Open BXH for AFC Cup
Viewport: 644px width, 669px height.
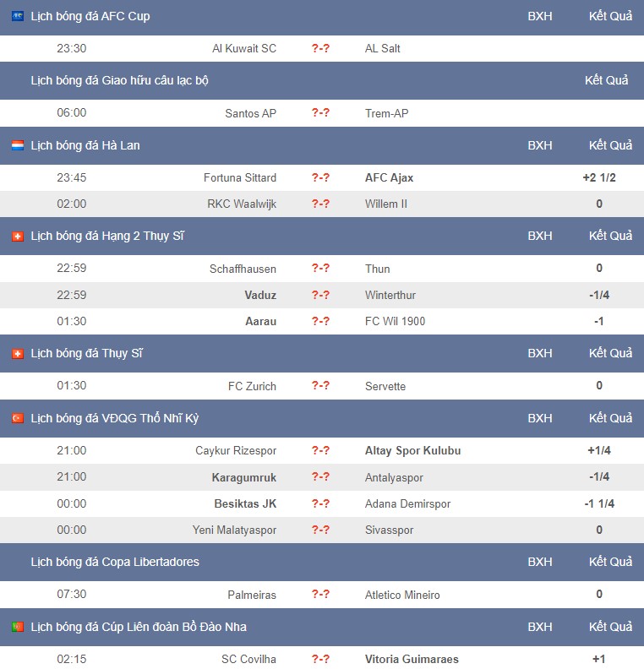coord(540,16)
